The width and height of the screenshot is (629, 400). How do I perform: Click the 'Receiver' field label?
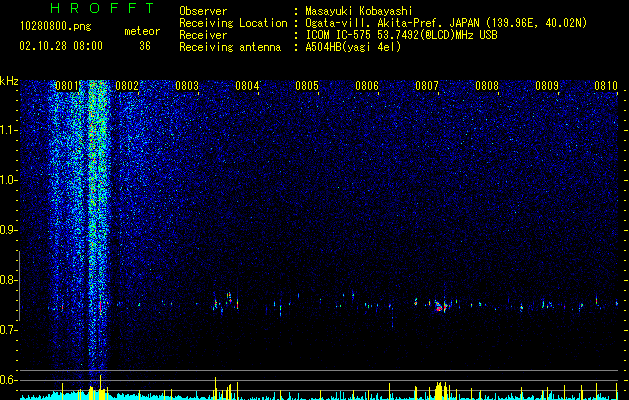click(x=203, y=35)
